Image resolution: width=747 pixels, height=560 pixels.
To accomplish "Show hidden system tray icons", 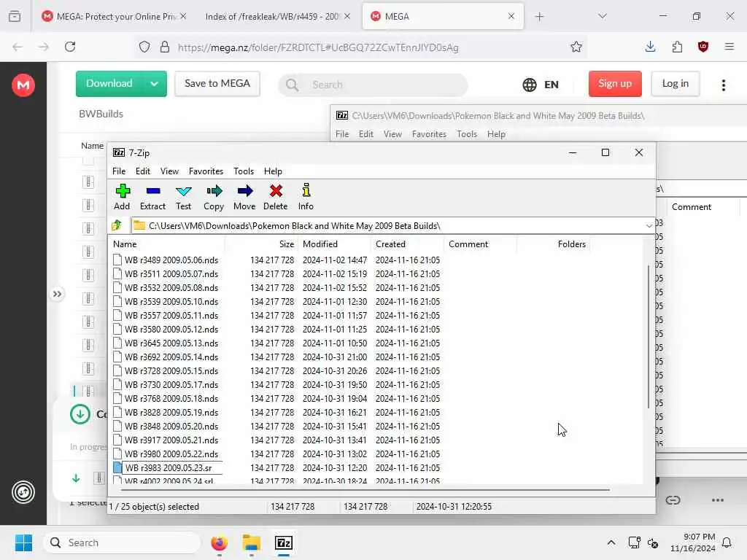I will (x=611, y=542).
